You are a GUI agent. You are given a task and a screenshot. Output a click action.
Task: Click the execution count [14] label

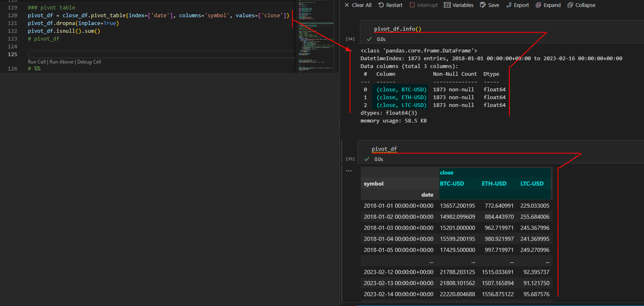[350, 39]
